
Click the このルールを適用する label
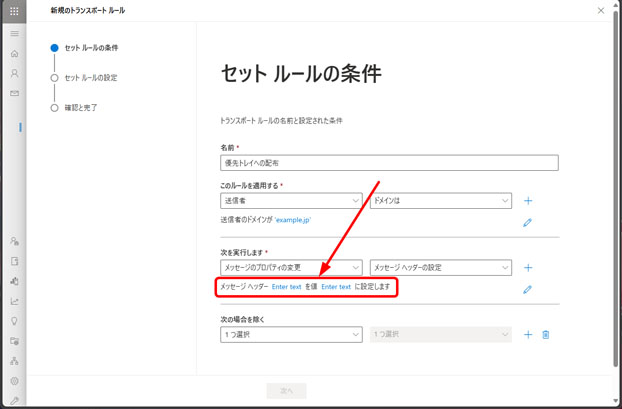[250, 186]
